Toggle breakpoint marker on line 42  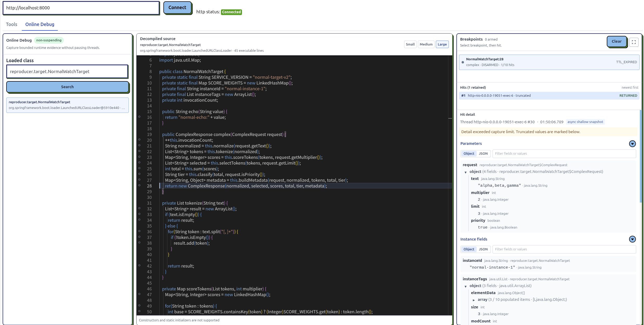point(139,265)
